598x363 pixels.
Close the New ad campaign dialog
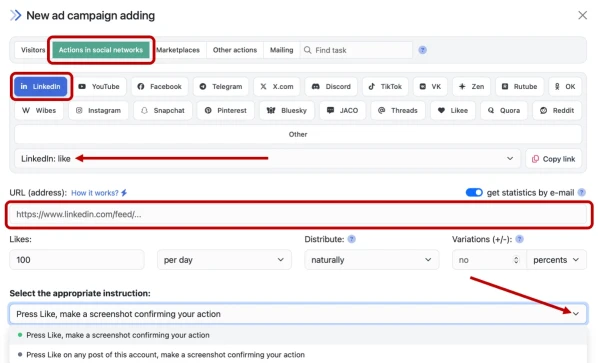coord(582,15)
